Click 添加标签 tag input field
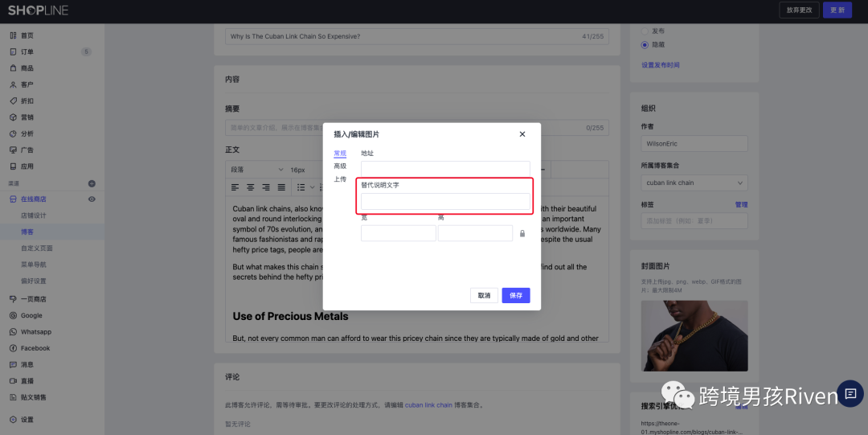868x435 pixels. coord(694,220)
